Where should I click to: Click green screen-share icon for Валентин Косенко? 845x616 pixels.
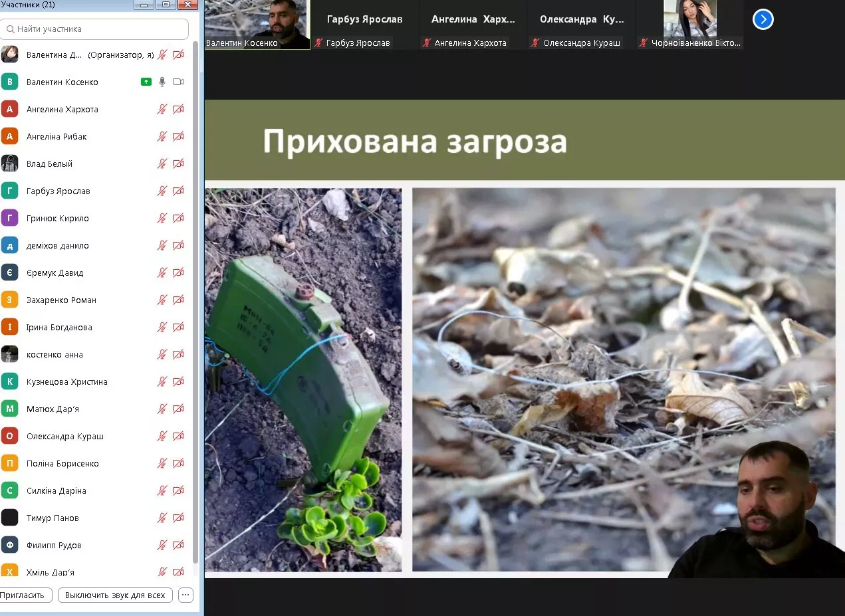(x=146, y=82)
